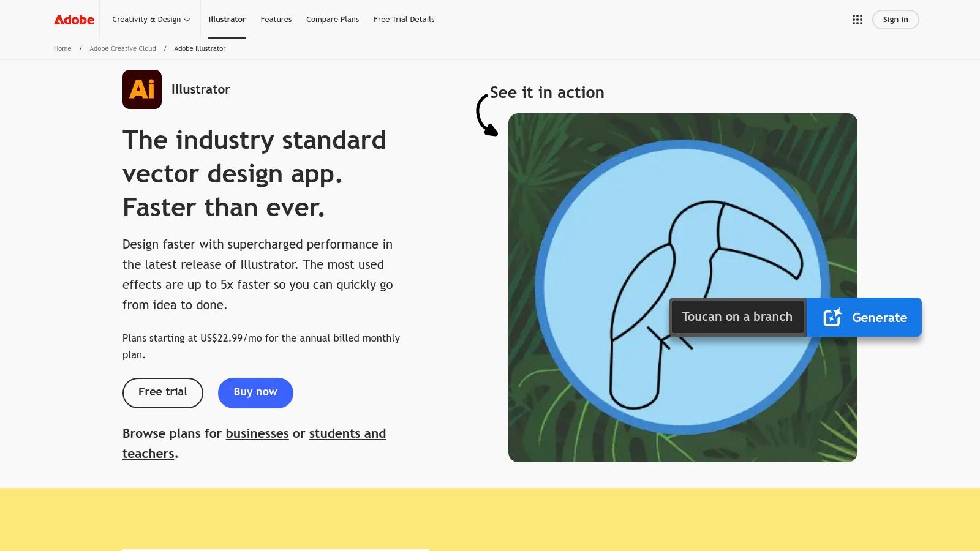
Task: Click the Toucan on a branch prompt field
Action: pos(737,317)
